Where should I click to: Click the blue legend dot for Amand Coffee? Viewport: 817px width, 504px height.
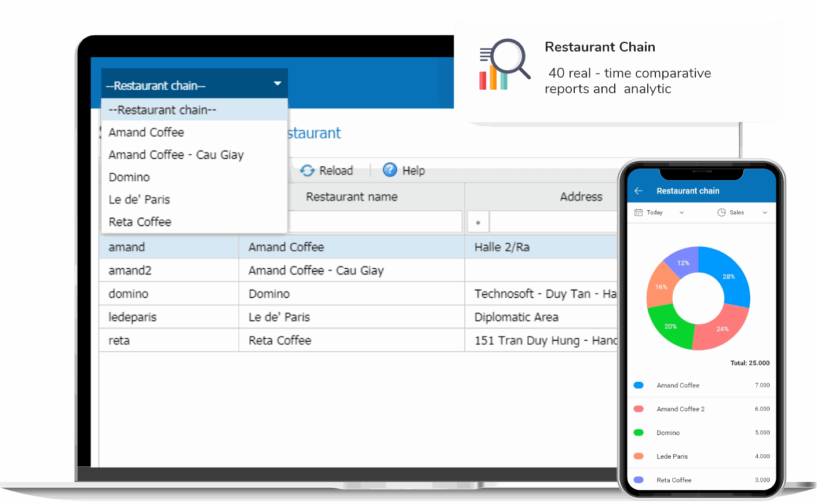[x=639, y=385]
